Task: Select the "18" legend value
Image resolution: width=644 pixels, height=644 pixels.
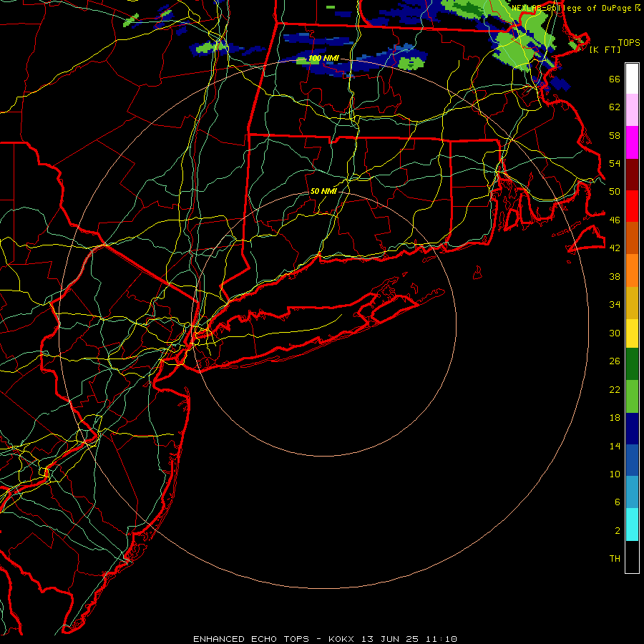Action: tap(615, 418)
